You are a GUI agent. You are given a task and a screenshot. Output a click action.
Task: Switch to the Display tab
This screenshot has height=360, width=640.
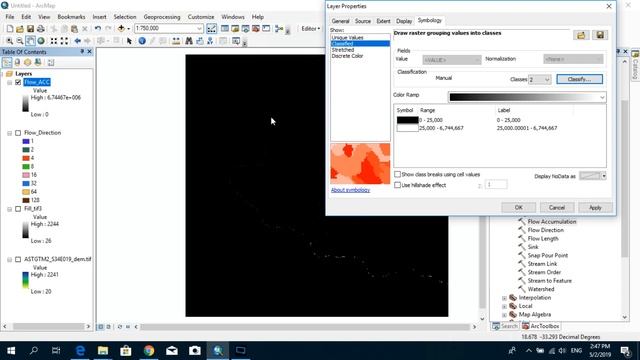(x=404, y=21)
